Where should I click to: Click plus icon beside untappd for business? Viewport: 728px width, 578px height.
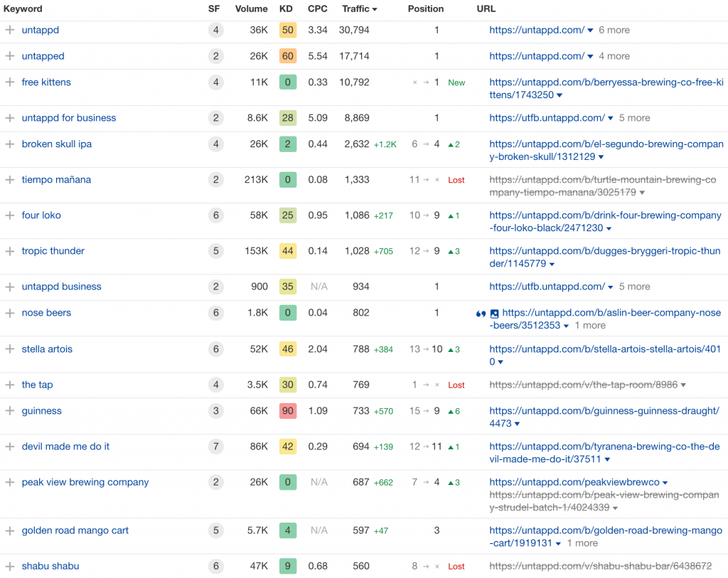coord(10,118)
